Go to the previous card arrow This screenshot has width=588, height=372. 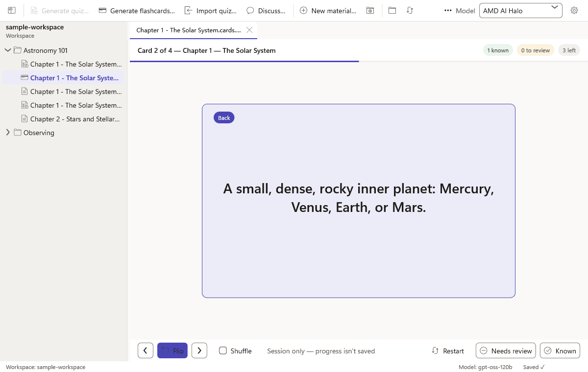pos(146,351)
